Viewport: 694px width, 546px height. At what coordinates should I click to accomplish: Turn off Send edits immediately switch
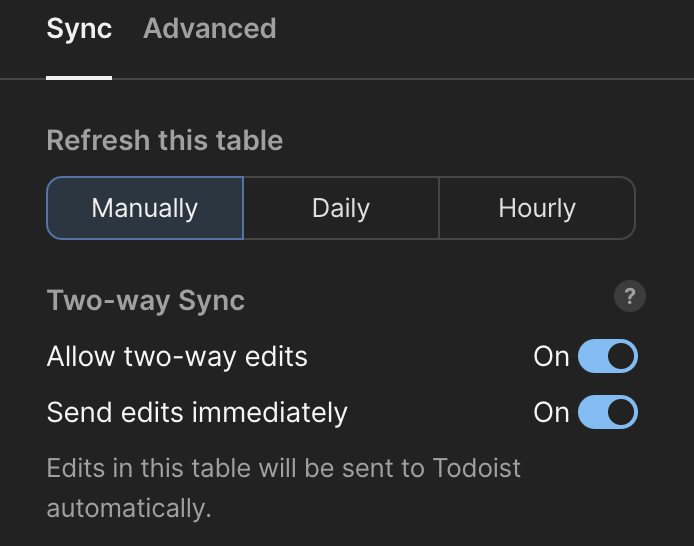coord(608,412)
